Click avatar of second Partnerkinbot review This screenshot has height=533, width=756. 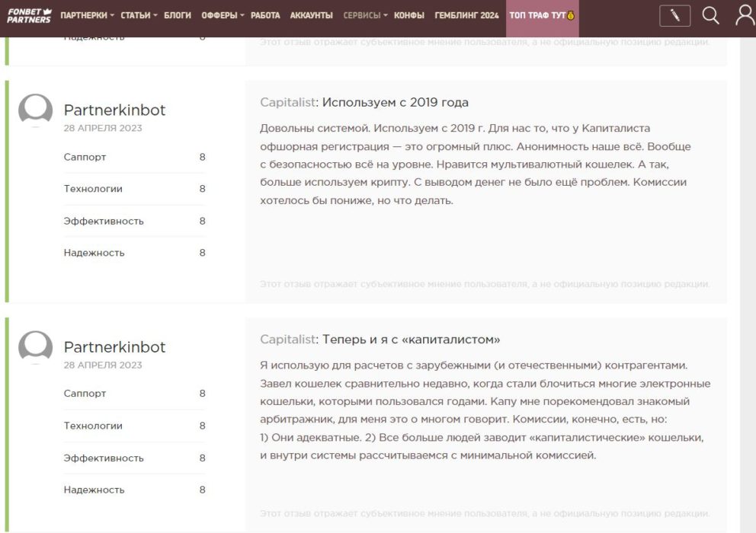[x=35, y=348]
